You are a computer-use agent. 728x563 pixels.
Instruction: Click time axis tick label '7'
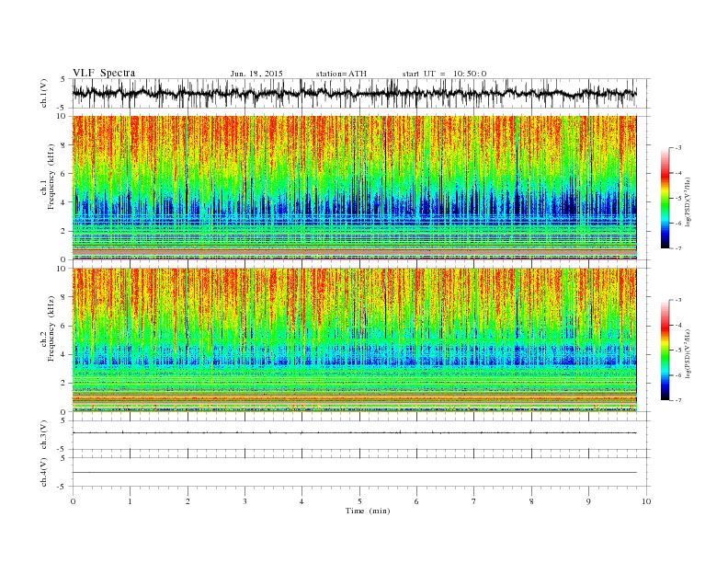tap(473, 501)
